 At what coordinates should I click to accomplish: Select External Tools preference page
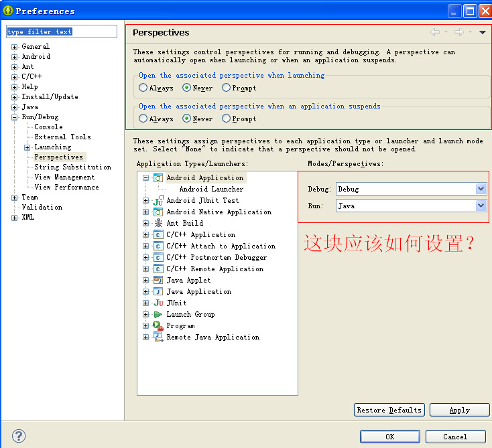[x=63, y=137]
